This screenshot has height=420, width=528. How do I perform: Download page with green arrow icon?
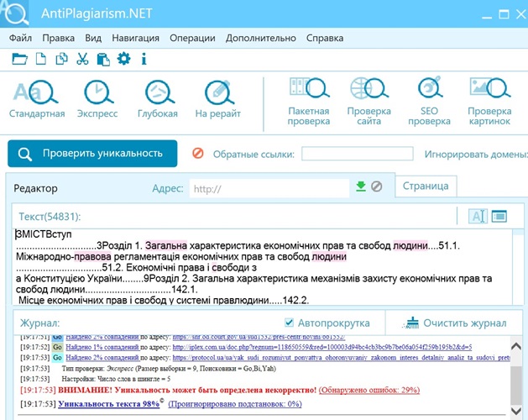pyautogui.click(x=361, y=186)
